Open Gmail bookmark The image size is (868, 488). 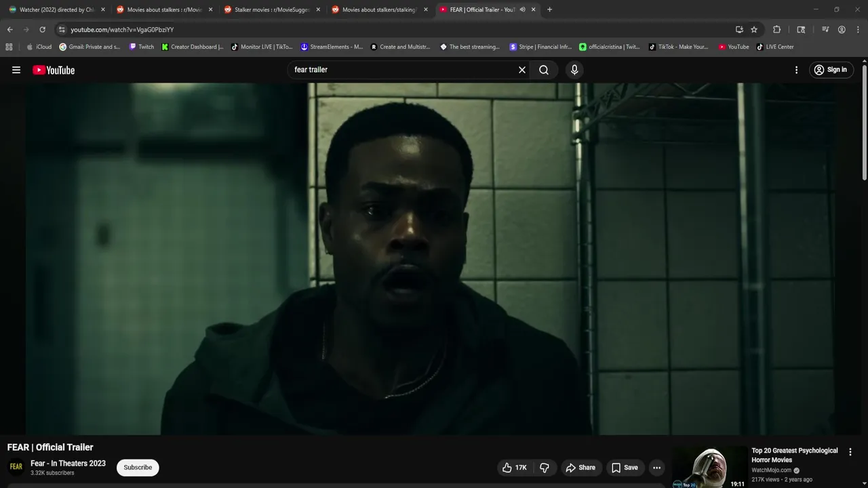90,47
